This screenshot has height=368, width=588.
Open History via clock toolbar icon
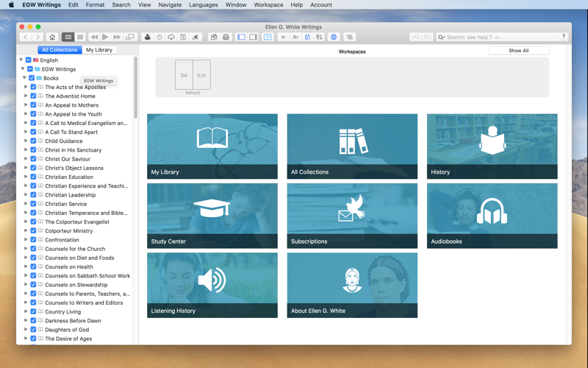click(x=159, y=37)
